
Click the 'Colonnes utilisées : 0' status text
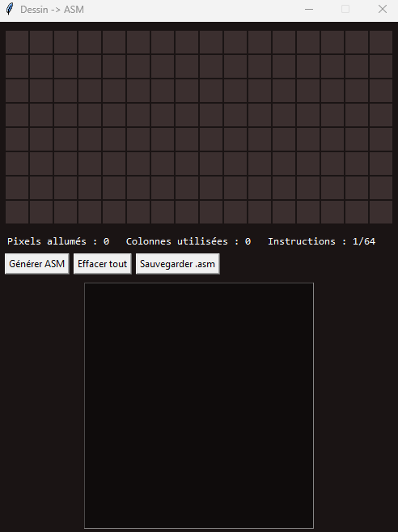point(188,241)
